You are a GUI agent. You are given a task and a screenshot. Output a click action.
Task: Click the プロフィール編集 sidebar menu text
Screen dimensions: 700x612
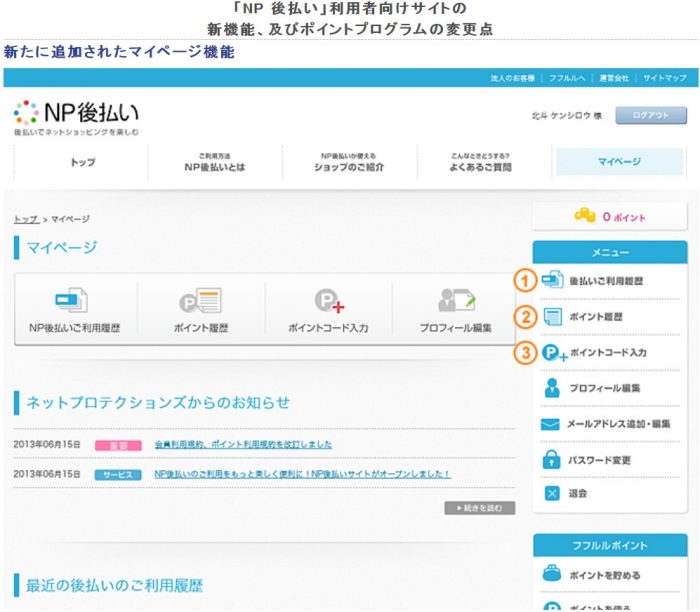coord(604,388)
